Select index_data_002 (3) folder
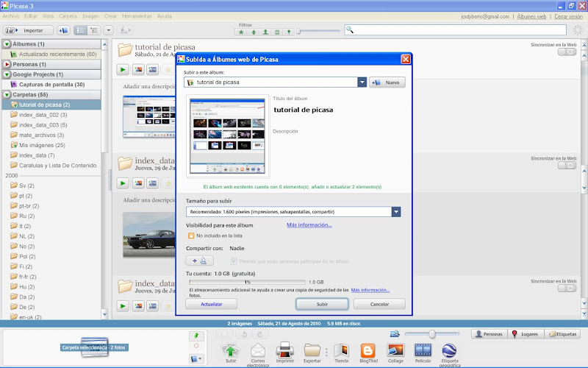588x368 pixels. 43,115
